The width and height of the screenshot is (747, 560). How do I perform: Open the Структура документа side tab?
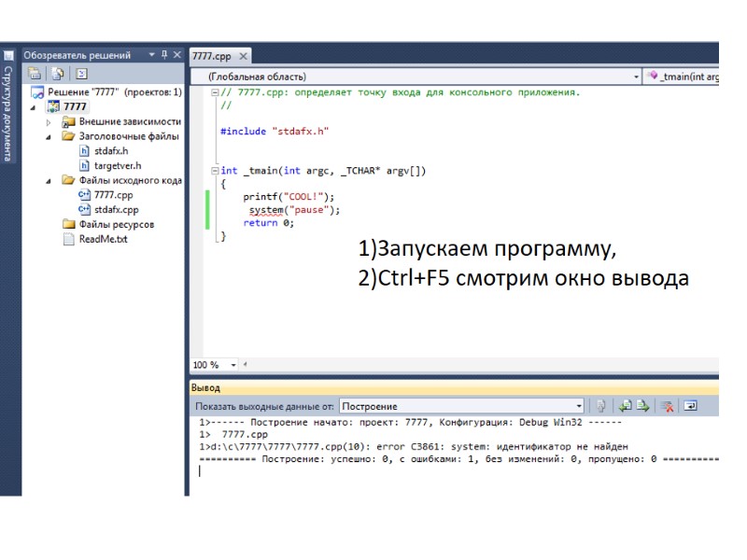8,113
